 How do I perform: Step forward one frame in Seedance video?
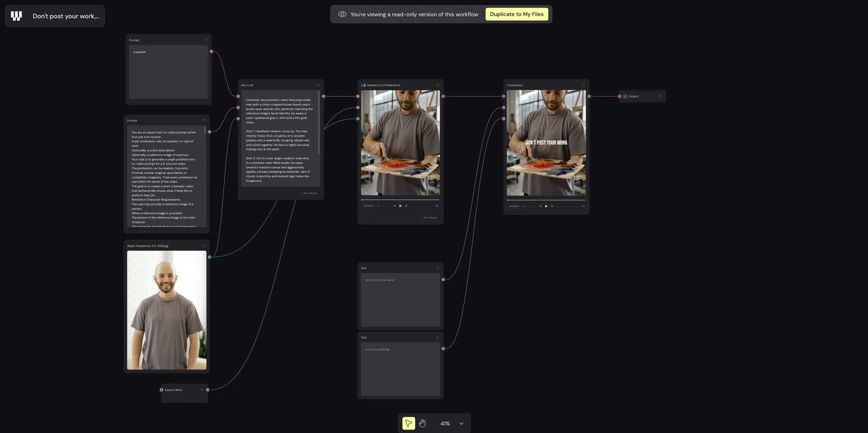[x=406, y=206]
